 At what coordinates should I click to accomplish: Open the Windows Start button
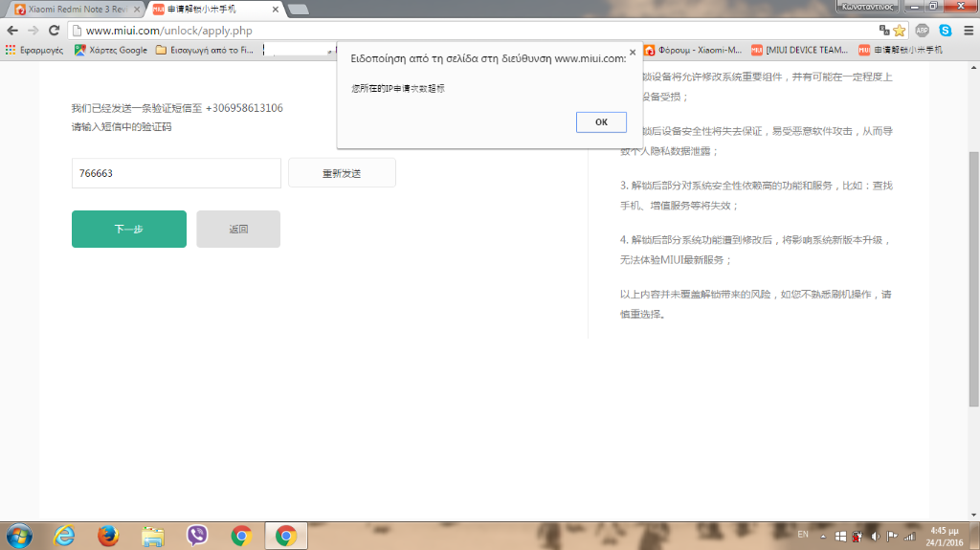[19, 537]
